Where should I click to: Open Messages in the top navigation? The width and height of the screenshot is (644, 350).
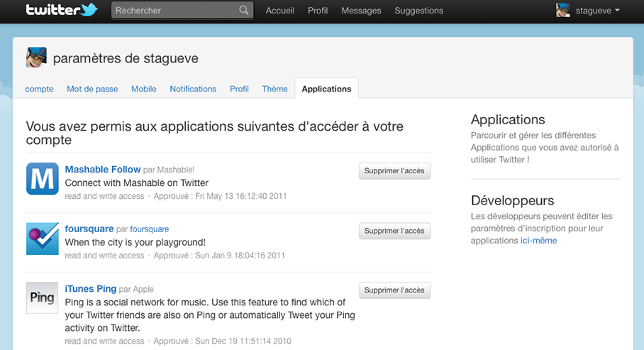point(361,11)
